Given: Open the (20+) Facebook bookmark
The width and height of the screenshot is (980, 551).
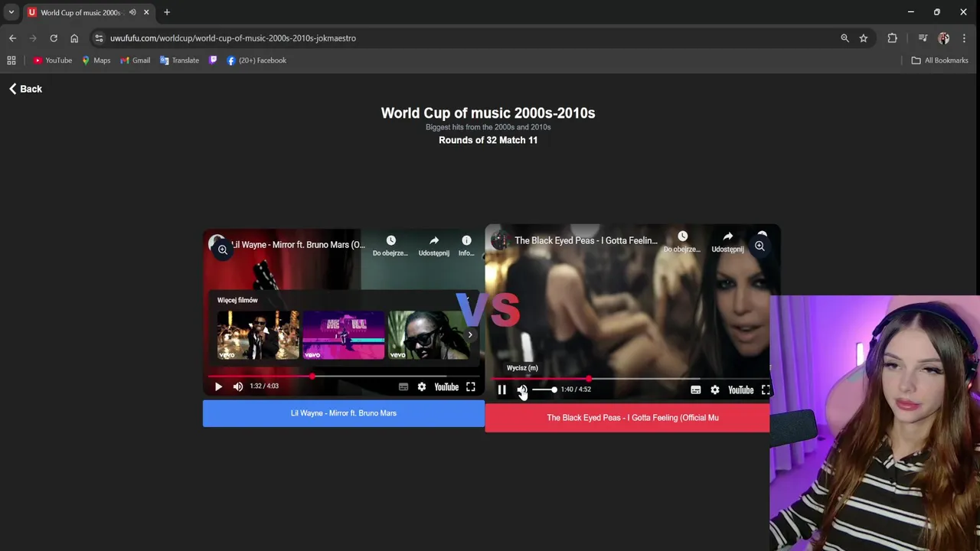Looking at the screenshot, I should pos(256,60).
